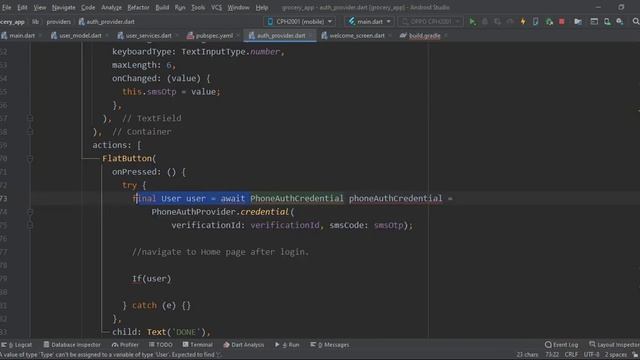Open the Edit menu

(22, 7)
